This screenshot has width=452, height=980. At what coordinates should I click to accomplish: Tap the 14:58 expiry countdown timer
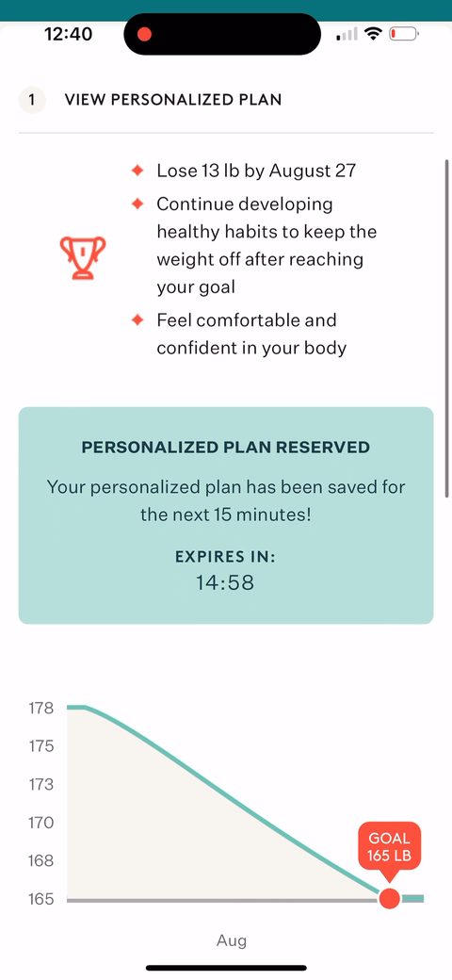pos(225,582)
